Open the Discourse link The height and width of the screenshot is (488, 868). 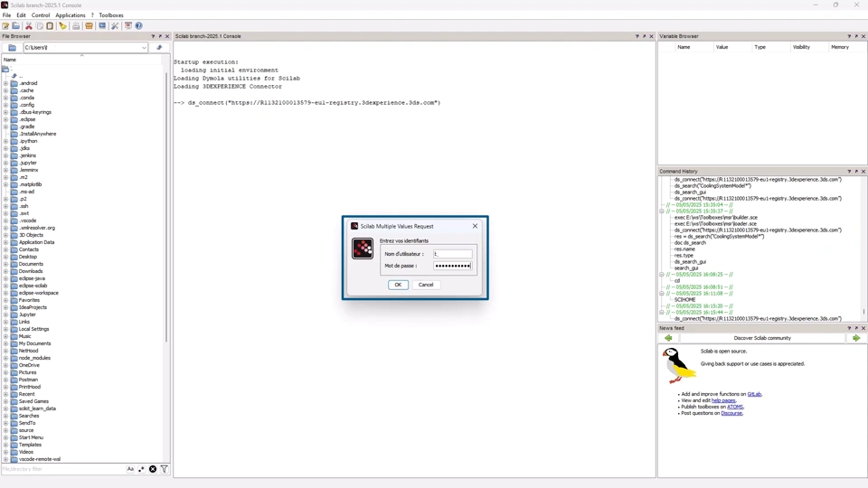click(x=731, y=413)
